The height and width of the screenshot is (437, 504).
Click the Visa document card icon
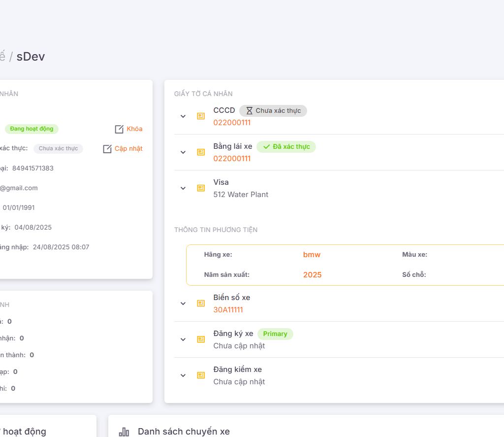tap(201, 188)
